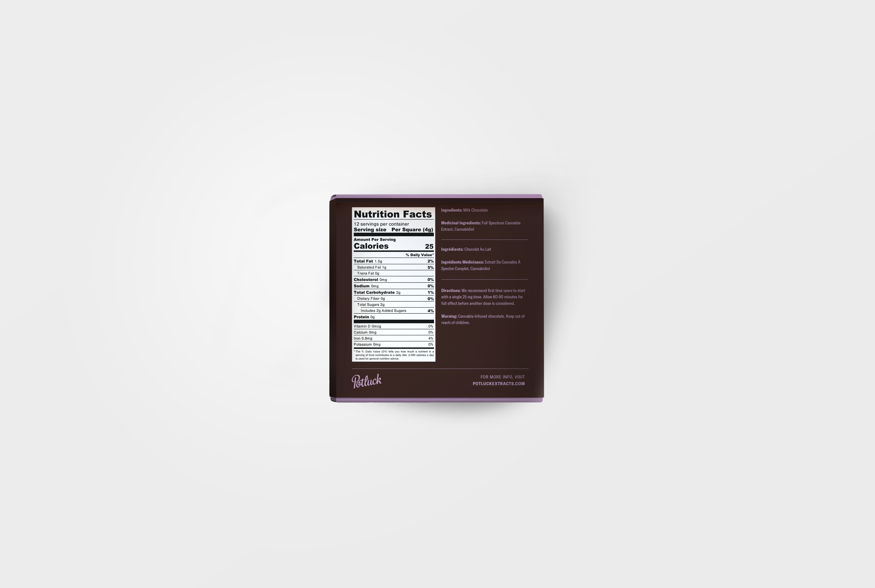The image size is (875, 588).
Task: Select the Total Fat 1.5g row
Action: [x=393, y=261]
